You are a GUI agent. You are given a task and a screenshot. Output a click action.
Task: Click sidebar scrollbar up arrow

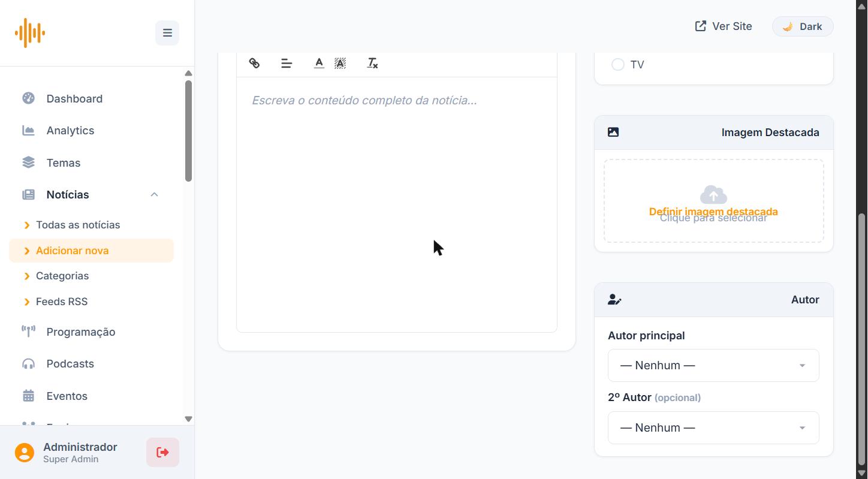point(188,73)
